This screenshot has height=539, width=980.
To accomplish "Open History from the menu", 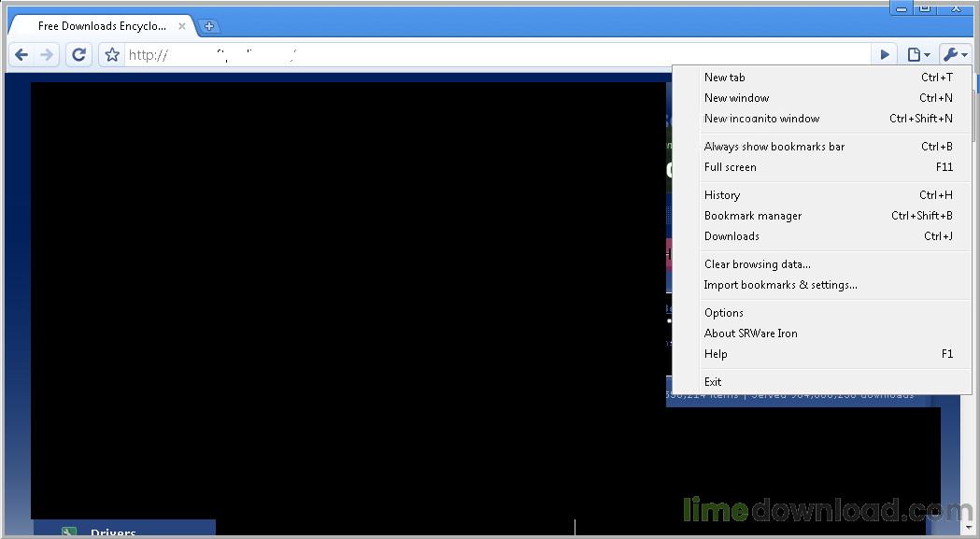I will 722,195.
